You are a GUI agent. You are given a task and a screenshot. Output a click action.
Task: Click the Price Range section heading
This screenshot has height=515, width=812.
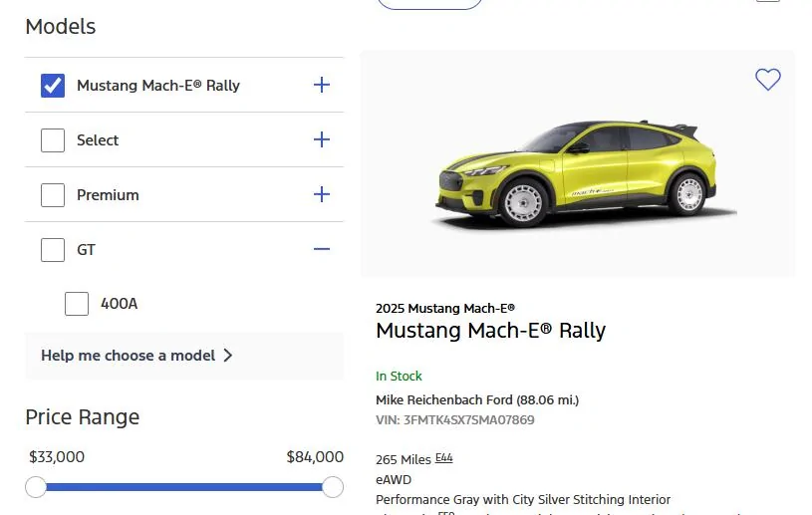coord(83,417)
